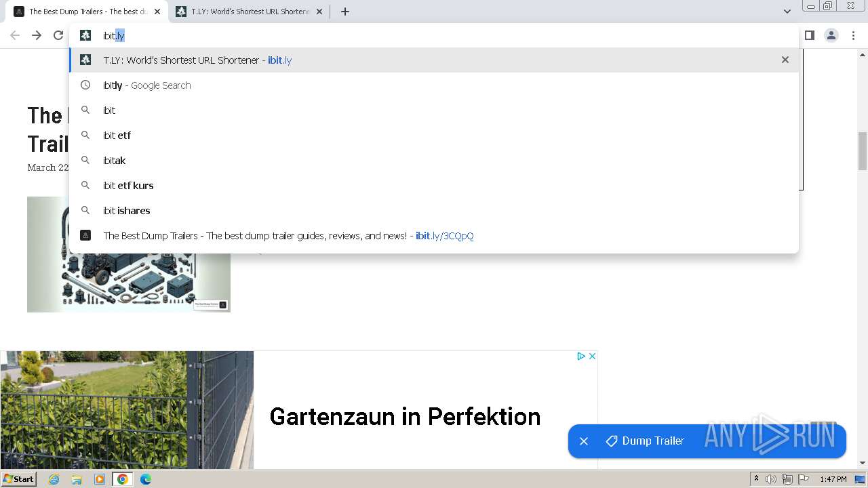This screenshot has width=868, height=488.
Task: Open the ibit.ly/3CQpQ Dump Trailers suggestion
Action: pyautogui.click(x=434, y=236)
